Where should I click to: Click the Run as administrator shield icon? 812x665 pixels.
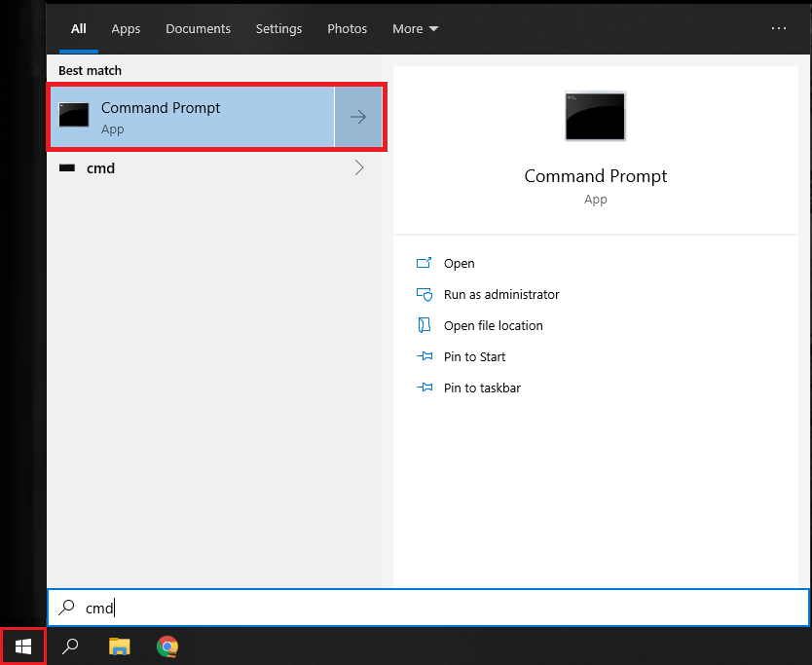[x=424, y=294]
